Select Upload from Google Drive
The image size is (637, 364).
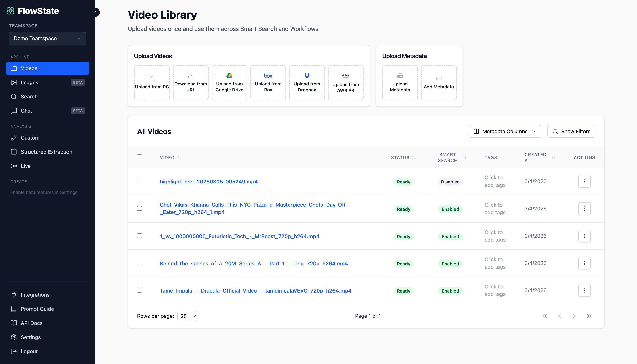tap(229, 82)
